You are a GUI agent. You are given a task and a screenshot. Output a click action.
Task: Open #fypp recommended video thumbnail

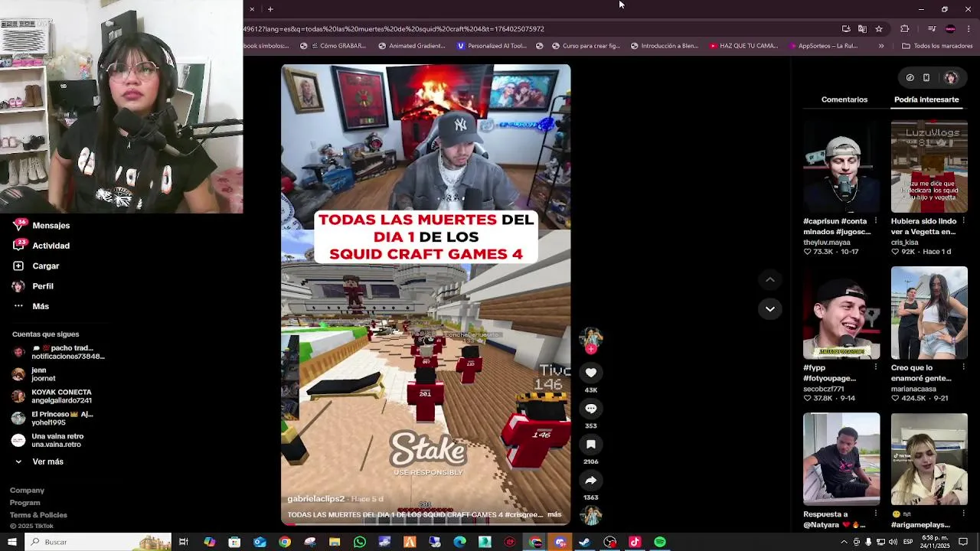(x=841, y=313)
